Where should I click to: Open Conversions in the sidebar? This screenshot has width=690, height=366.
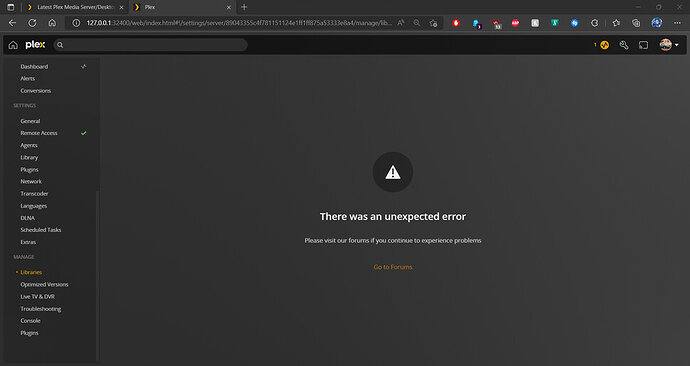coord(36,91)
